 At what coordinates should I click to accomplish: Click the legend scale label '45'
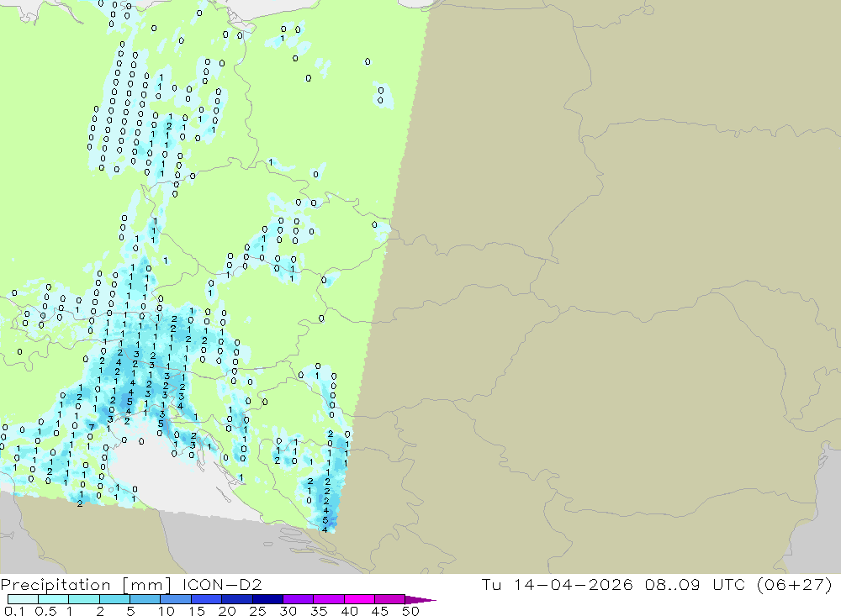380,611
